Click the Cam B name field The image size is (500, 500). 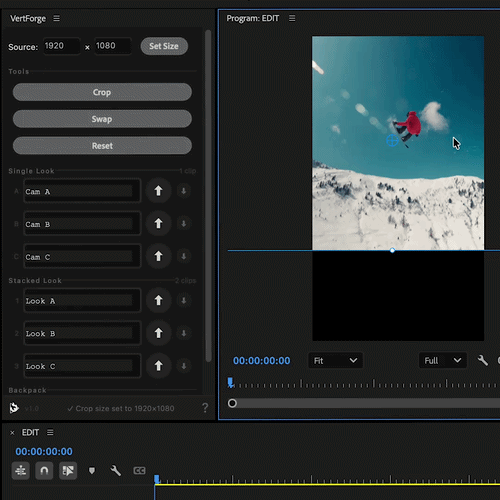[82, 224]
